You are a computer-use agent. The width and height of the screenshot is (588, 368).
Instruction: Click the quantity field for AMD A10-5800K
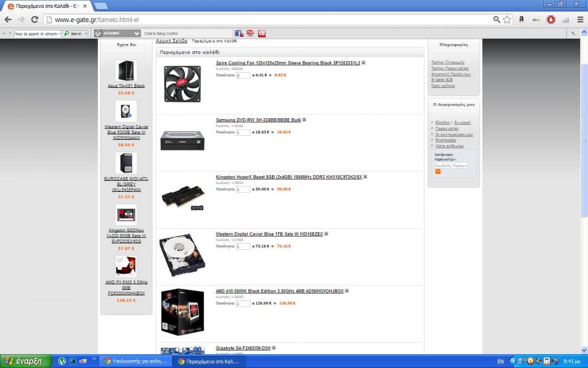[243, 303]
